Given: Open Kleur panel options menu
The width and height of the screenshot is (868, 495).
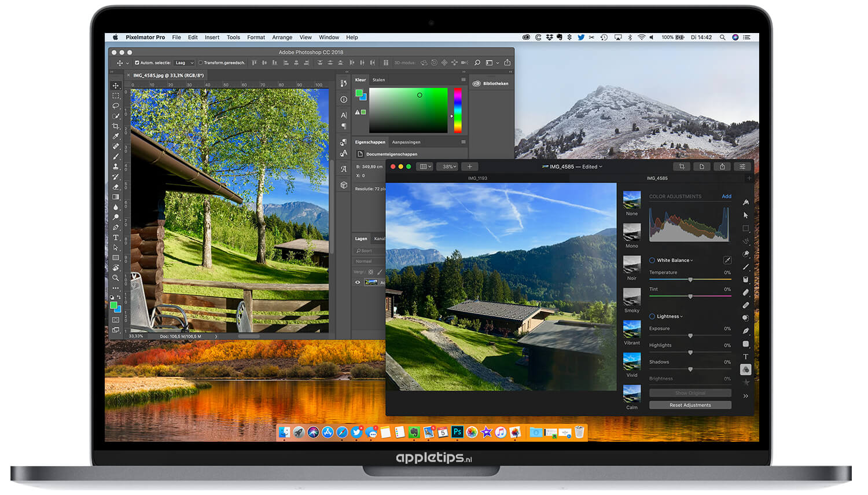Looking at the screenshot, I should click(x=464, y=80).
